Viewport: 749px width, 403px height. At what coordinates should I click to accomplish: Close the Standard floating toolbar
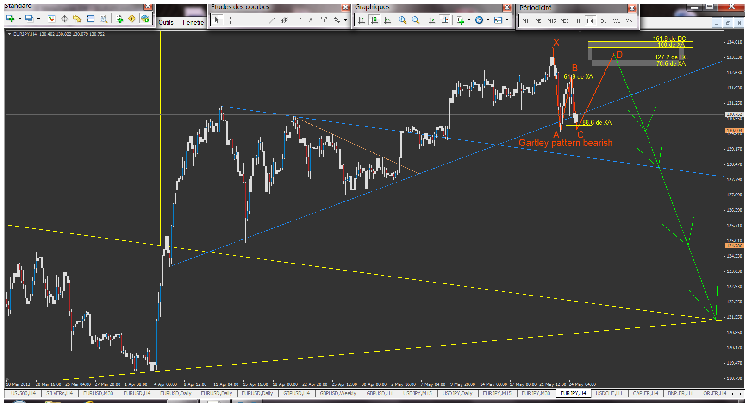148,7
